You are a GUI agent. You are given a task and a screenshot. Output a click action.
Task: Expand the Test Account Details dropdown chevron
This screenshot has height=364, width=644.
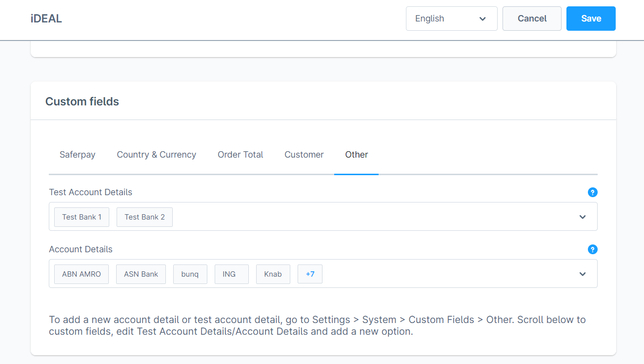(x=582, y=217)
